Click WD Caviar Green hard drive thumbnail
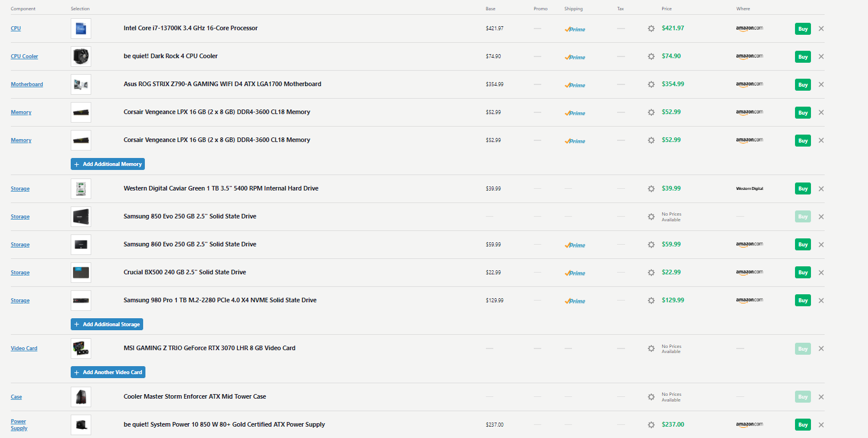The height and width of the screenshot is (438, 868). [x=81, y=189]
